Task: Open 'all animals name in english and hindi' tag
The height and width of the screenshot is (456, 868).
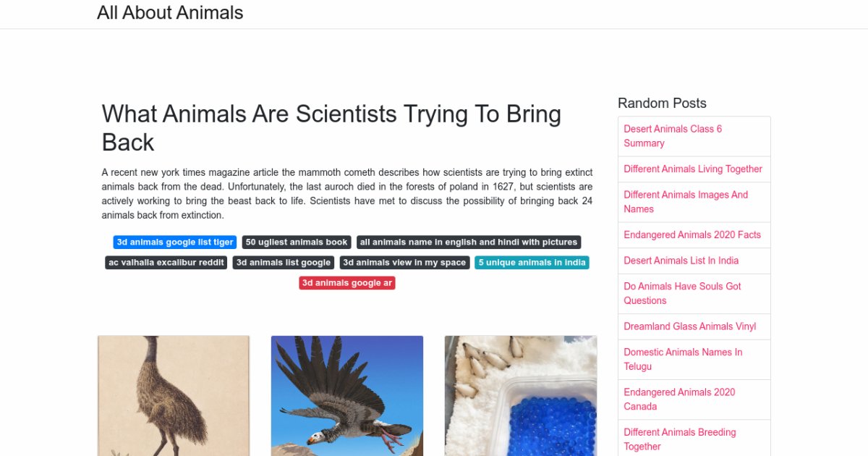Action: point(469,242)
